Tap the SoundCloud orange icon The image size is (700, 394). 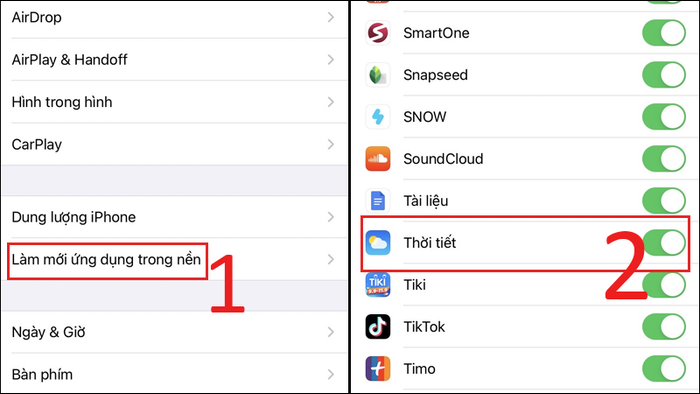pos(378,158)
